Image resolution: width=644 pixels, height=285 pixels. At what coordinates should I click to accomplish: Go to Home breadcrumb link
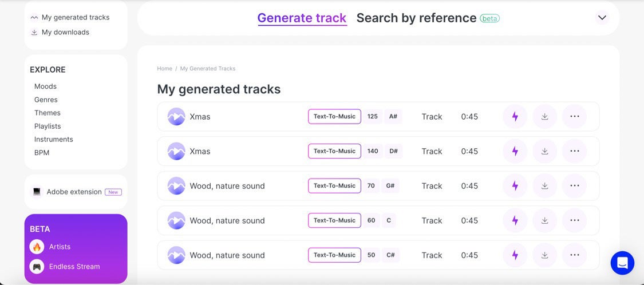point(164,69)
